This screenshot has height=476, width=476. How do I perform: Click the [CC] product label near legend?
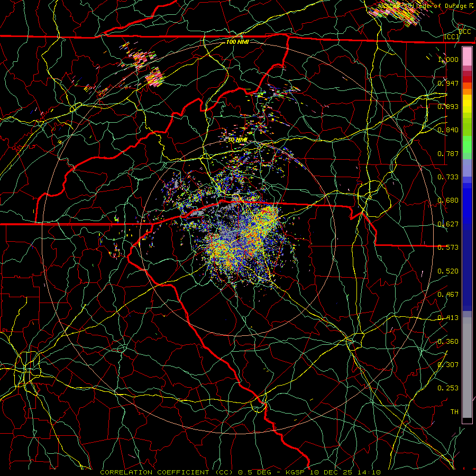click(452, 36)
